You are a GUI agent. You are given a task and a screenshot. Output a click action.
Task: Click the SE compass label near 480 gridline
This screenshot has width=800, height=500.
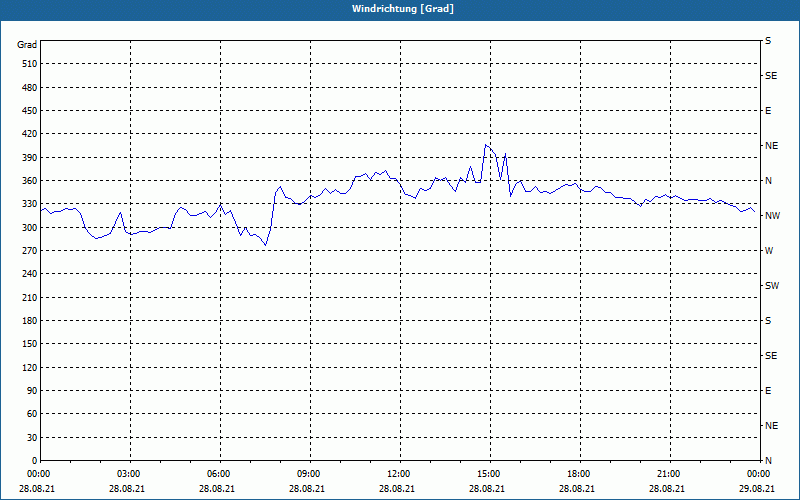tap(771, 76)
